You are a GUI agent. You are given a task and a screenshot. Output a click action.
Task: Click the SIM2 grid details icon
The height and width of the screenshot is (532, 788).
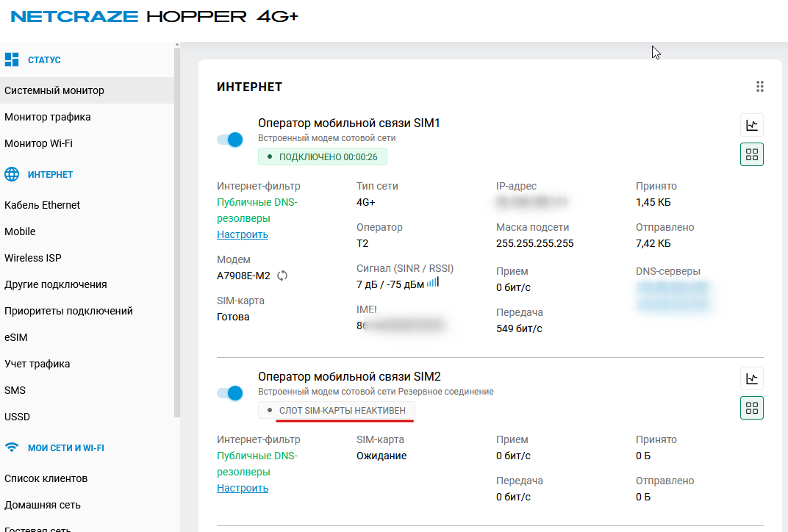pyautogui.click(x=751, y=408)
